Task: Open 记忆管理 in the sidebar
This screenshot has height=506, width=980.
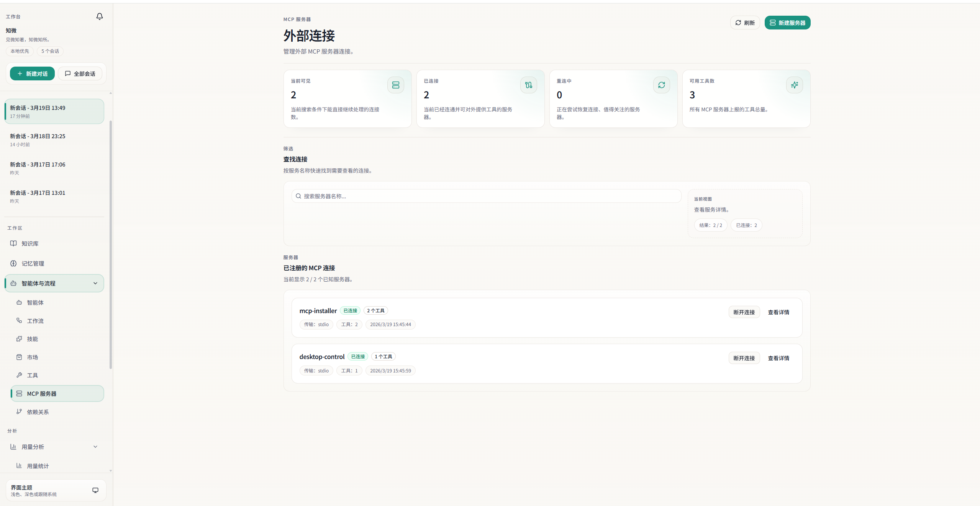Action: coord(33,264)
